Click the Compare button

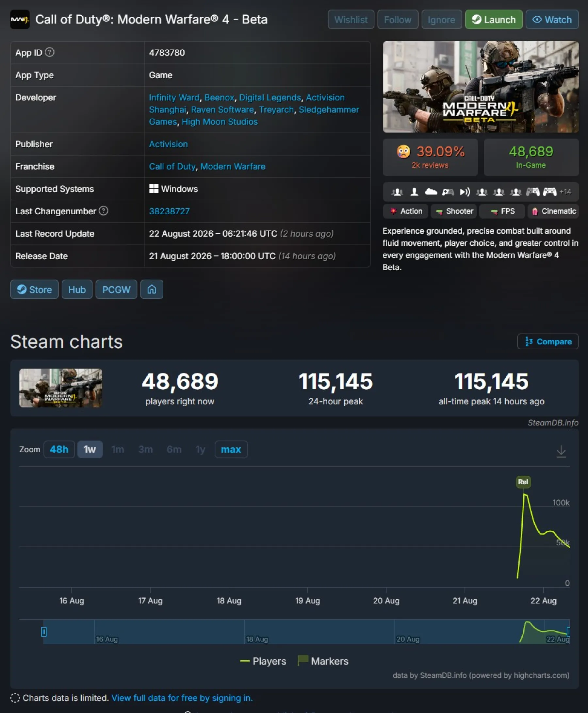(548, 341)
